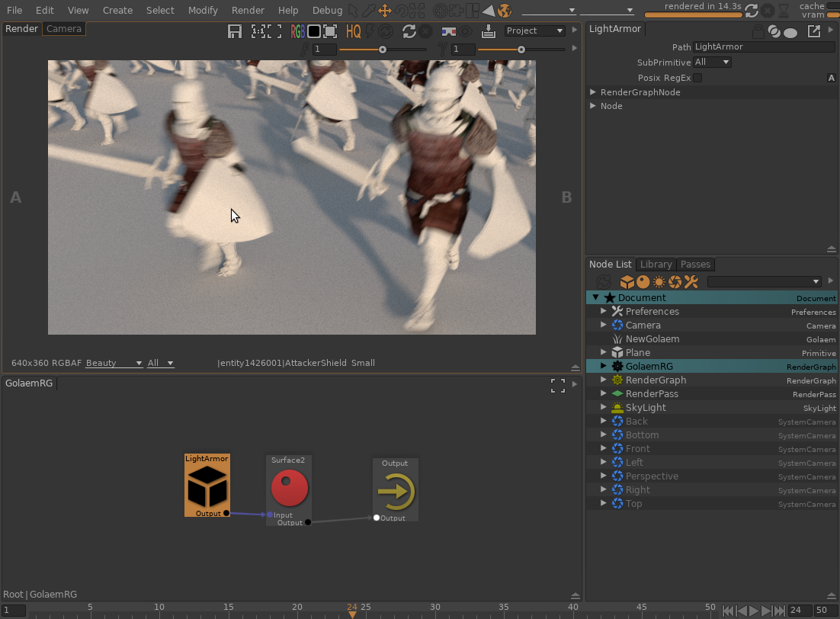Filter node list by camera icon
The image size is (840, 619).
[675, 282]
